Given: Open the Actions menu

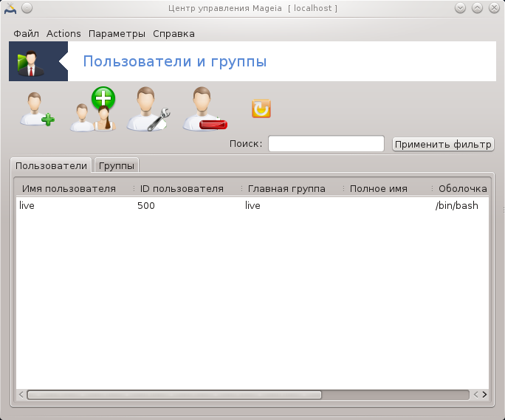Looking at the screenshot, I should (x=63, y=34).
